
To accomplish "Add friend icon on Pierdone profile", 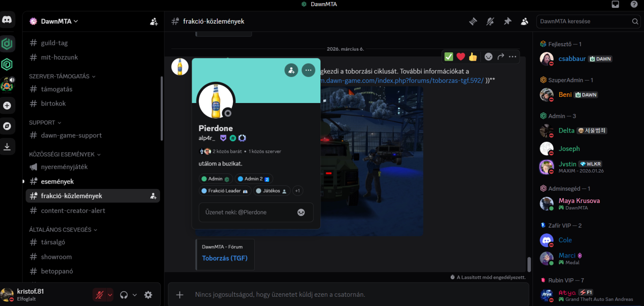I will (x=291, y=70).
